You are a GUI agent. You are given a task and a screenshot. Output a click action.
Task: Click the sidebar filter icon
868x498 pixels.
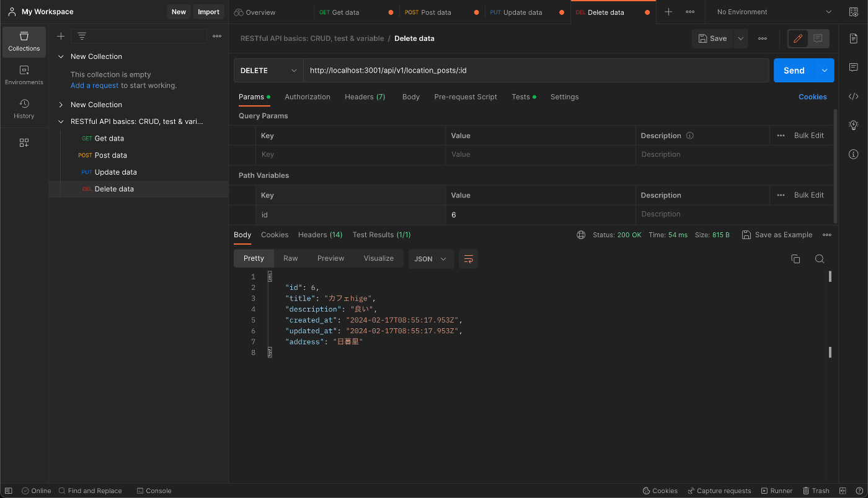click(82, 37)
